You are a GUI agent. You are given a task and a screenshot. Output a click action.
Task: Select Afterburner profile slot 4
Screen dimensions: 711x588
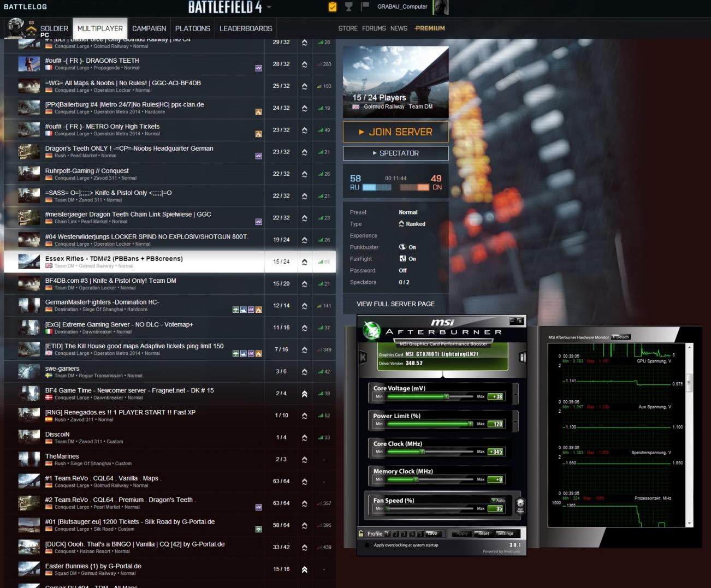[x=412, y=533]
